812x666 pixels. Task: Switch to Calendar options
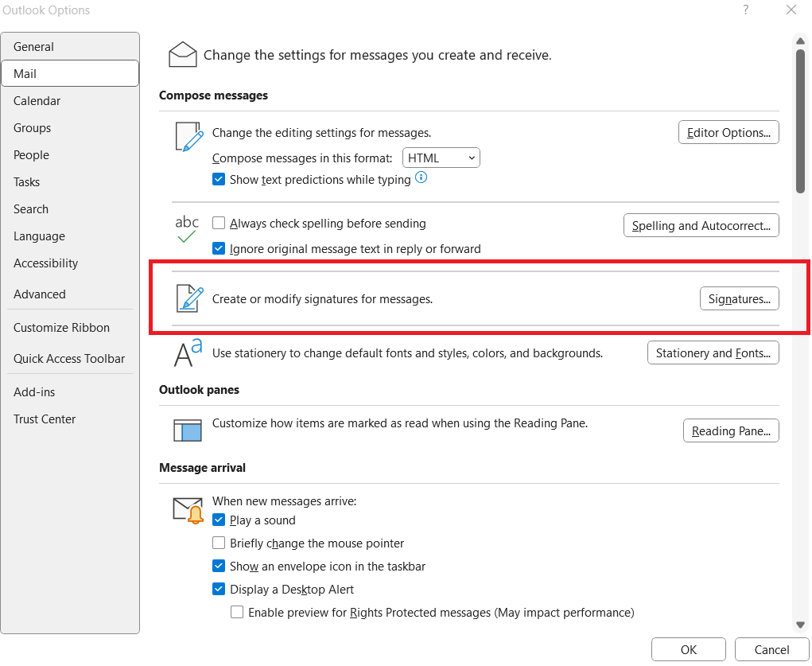[70, 101]
